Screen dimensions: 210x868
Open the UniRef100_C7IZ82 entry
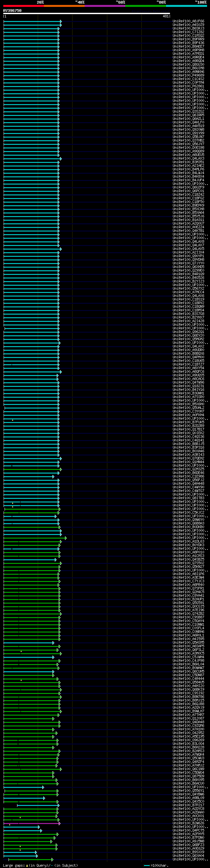[x=188, y=32]
